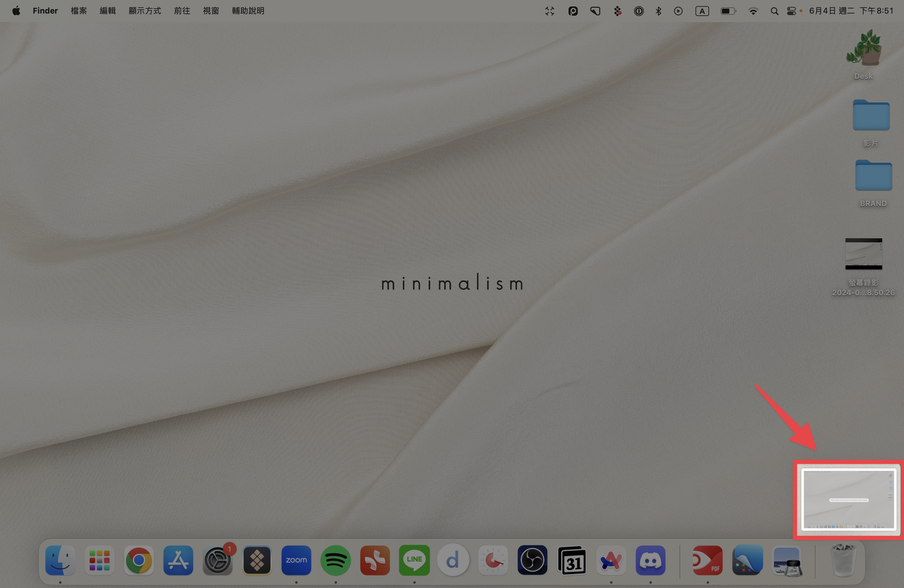Open the 輔助說明 menu
Screen dimensions: 904x588
[248, 11]
